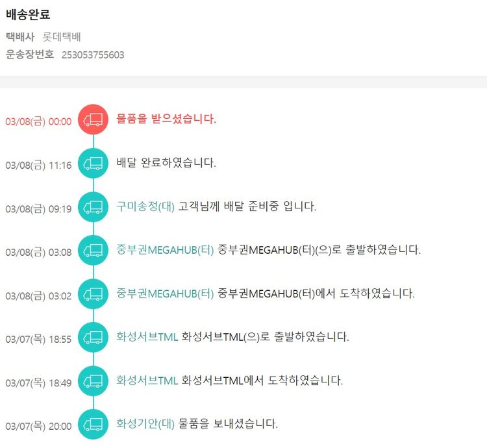This screenshot has height=448, width=487.
Task: Click the red 03/08(금) 00:00 timestamp
Action: click(x=38, y=121)
